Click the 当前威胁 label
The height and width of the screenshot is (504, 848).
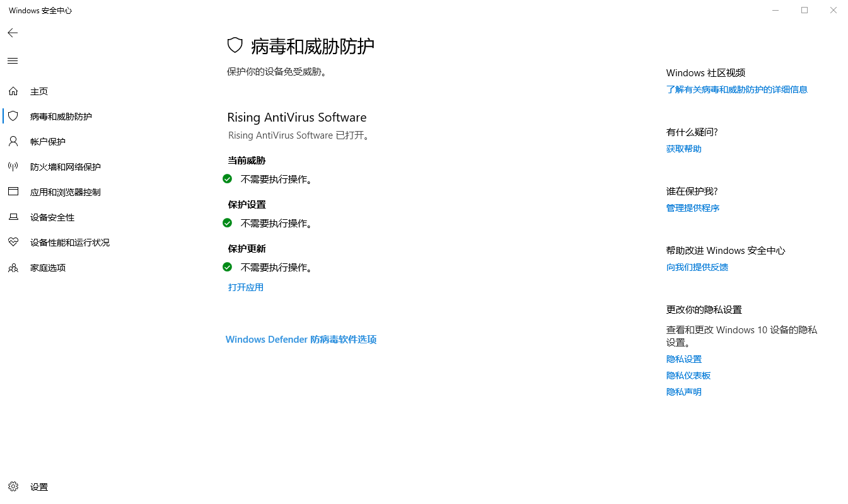pyautogui.click(x=247, y=161)
